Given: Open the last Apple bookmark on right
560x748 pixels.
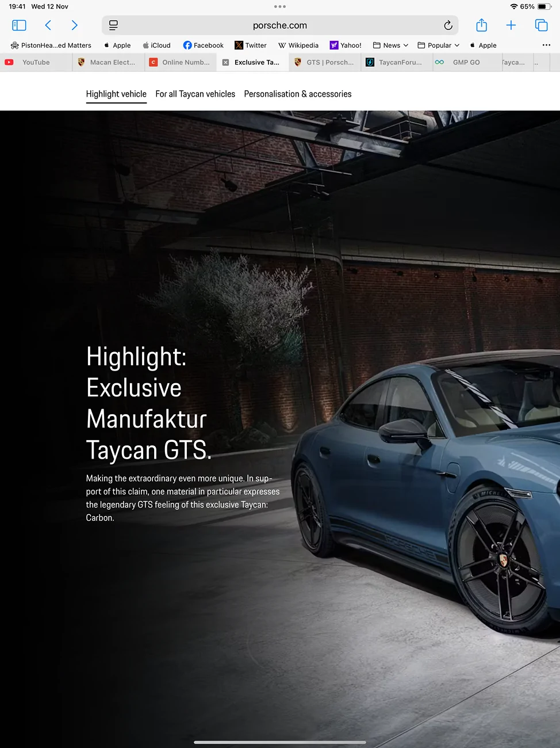Looking at the screenshot, I should click(x=483, y=45).
